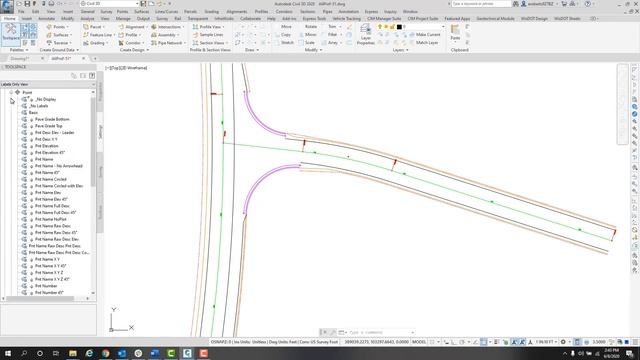This screenshot has height=360, width=640.
Task: Open the Alignments menu
Action: point(237,11)
